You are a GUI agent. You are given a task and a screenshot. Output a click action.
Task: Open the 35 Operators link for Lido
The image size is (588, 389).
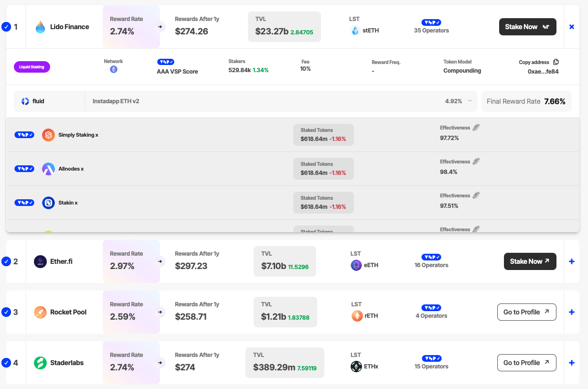pos(431,31)
